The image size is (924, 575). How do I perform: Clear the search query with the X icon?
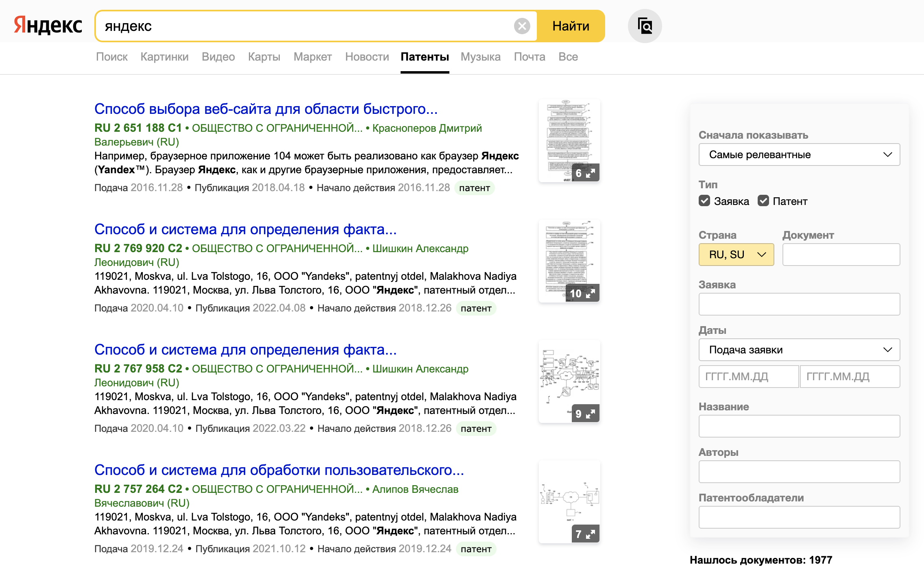coord(522,26)
